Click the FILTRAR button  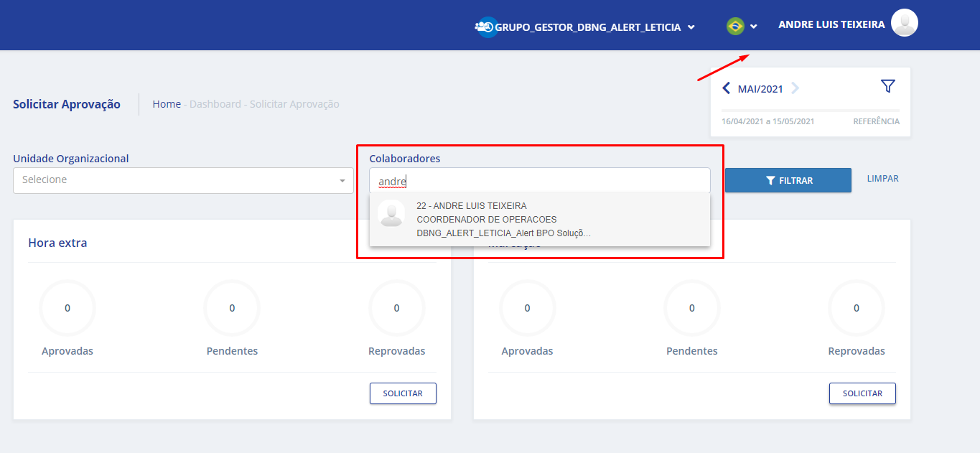(788, 180)
